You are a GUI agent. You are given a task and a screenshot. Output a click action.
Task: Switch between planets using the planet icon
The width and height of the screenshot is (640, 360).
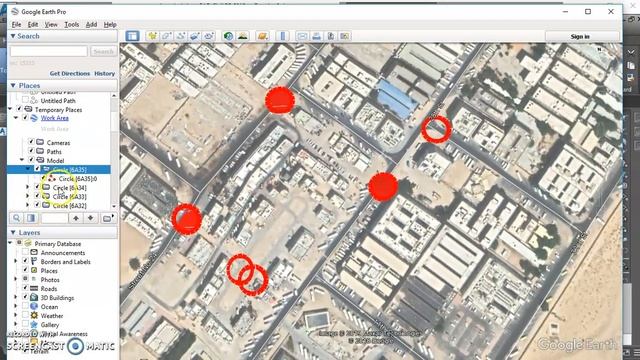point(262,36)
